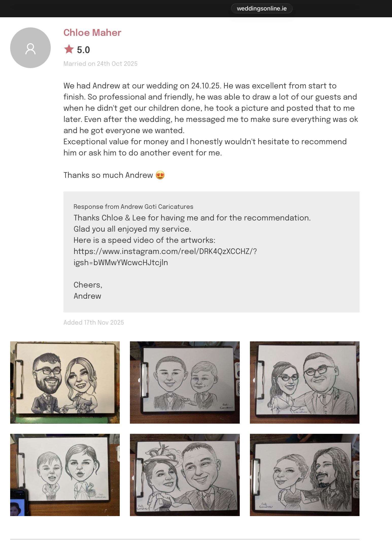
Task: Click the review paragraph about Andrew
Action: coord(211,119)
